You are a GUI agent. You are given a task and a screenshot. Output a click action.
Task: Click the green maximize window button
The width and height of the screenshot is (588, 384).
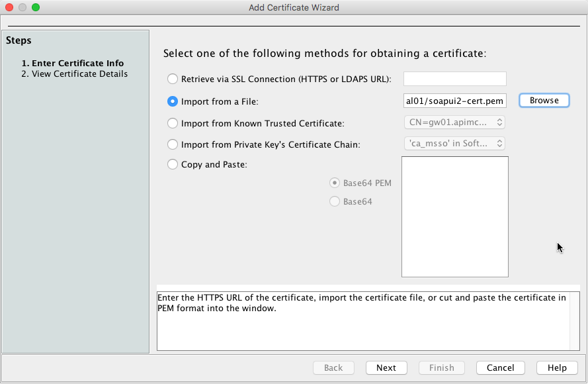click(x=36, y=7)
